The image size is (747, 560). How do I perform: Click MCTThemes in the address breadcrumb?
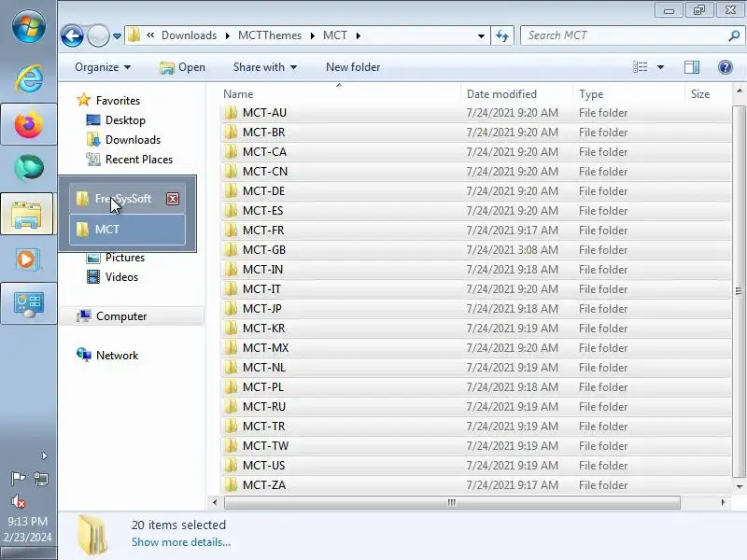coord(270,35)
